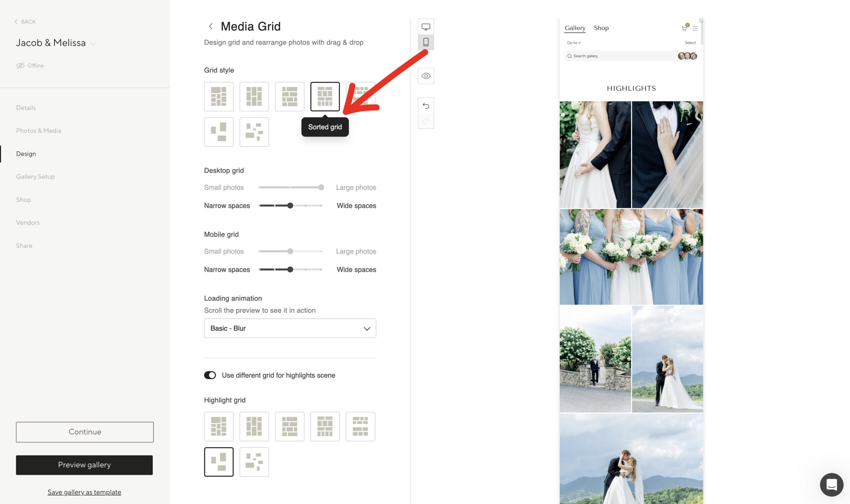Open the Gallery Setup section
The height and width of the screenshot is (504, 850).
(35, 177)
